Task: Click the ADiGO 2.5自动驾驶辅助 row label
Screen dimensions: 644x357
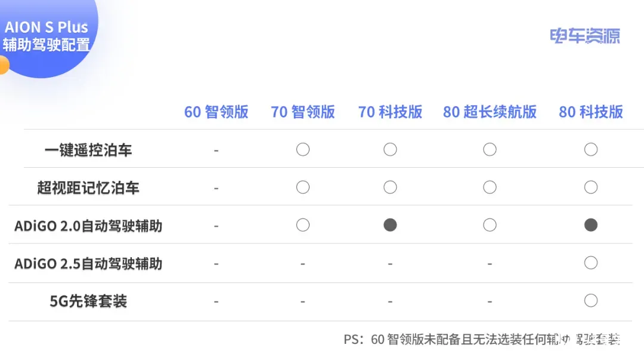Action: coord(88,264)
